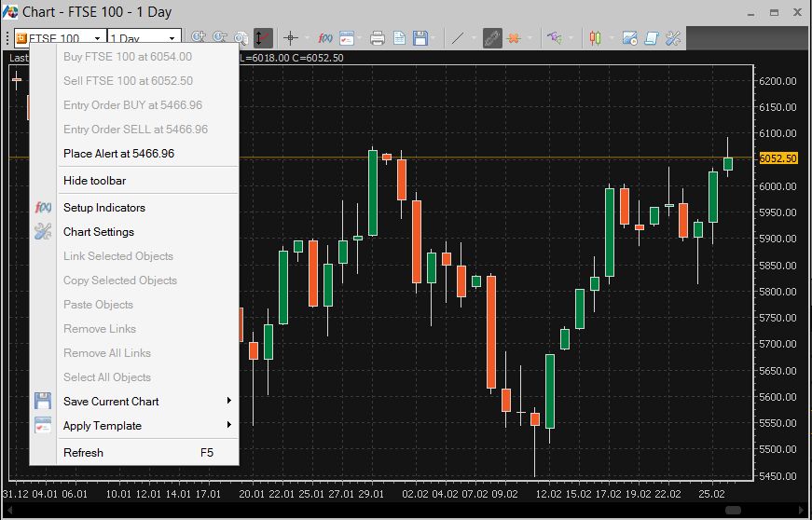Click the horizontal scrollbar thumb

pos(733,510)
